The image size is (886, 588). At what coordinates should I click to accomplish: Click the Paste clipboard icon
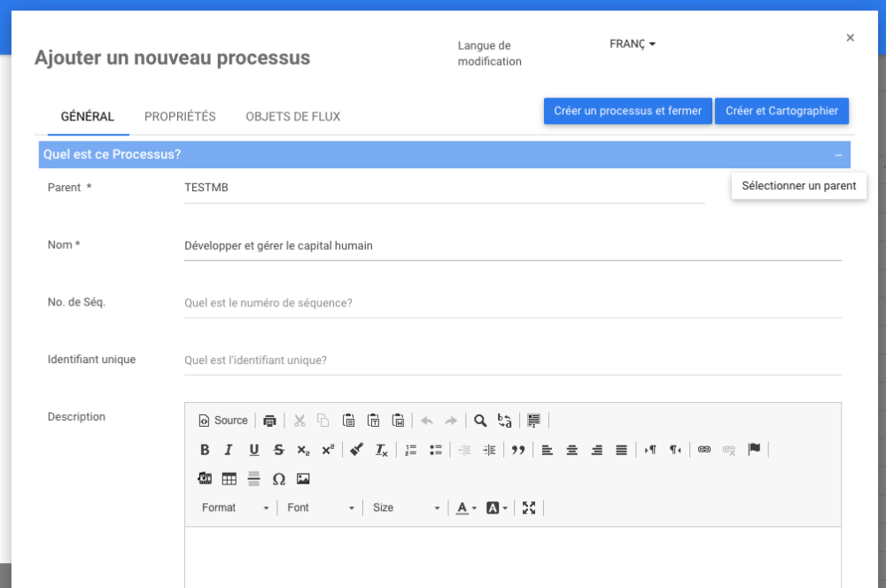[x=348, y=421]
